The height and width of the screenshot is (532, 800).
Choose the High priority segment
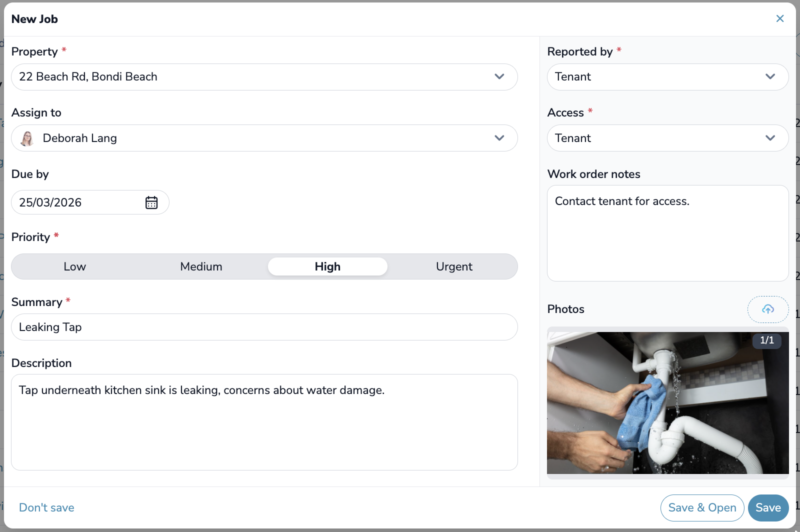pos(327,267)
